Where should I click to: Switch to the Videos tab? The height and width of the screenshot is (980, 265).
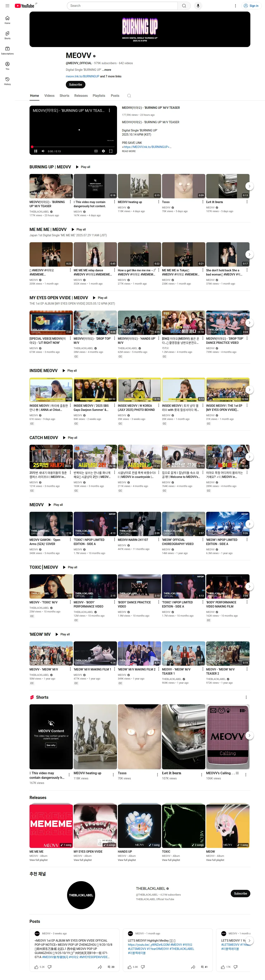coord(49,96)
